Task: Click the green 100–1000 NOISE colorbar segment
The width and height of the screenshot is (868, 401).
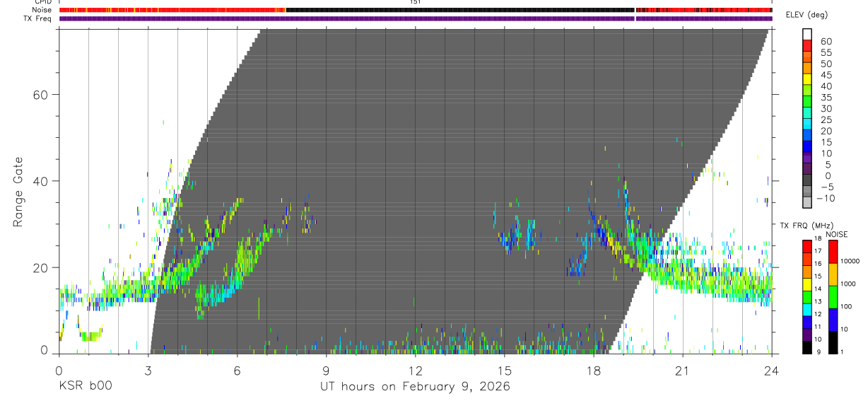Action: pos(833,297)
